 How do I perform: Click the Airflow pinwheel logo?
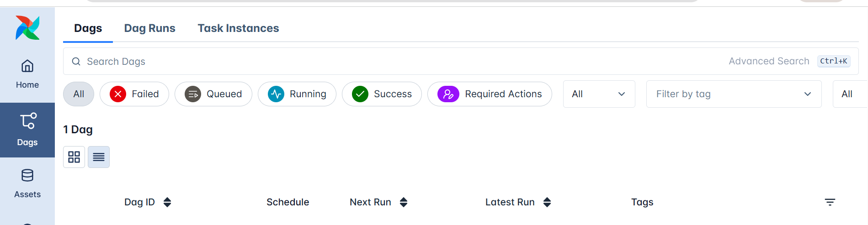point(27,28)
